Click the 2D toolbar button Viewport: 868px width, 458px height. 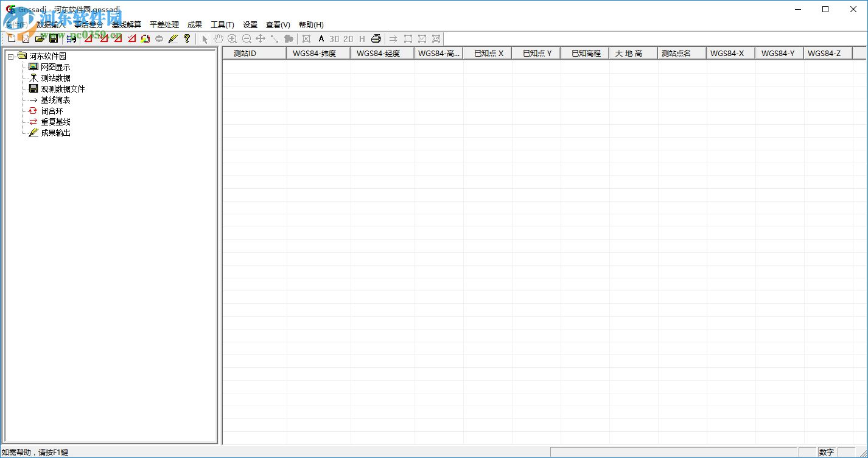(348, 39)
